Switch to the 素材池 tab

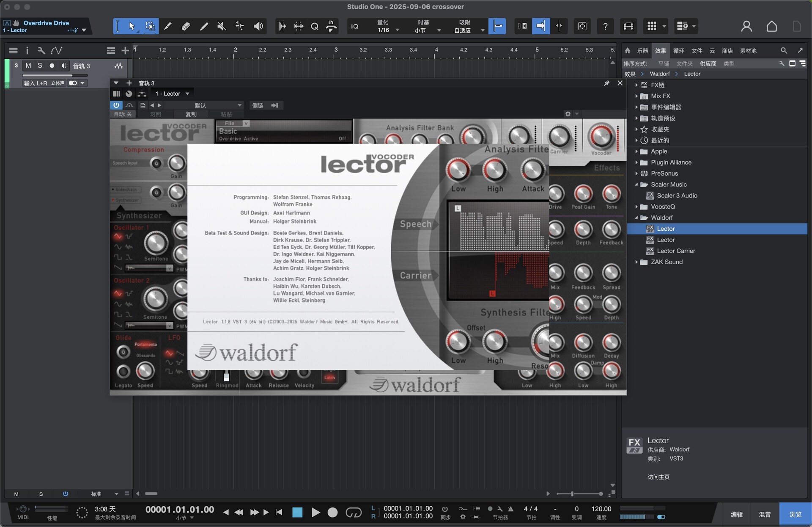748,51
